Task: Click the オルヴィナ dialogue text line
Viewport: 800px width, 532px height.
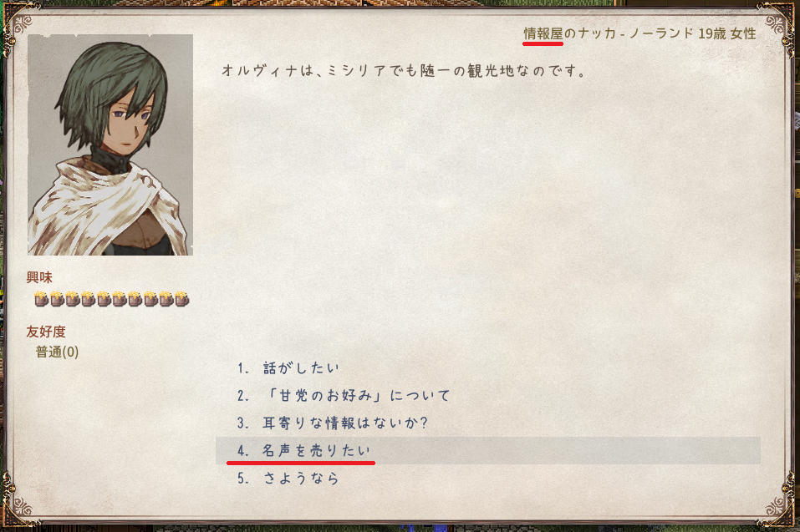Action: (404, 70)
